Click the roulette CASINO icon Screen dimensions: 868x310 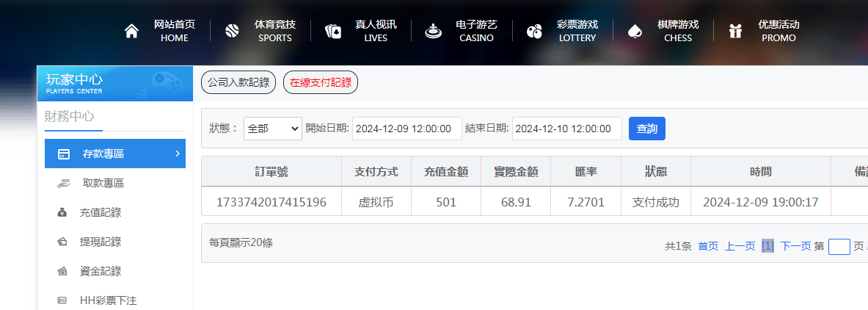pos(434,31)
